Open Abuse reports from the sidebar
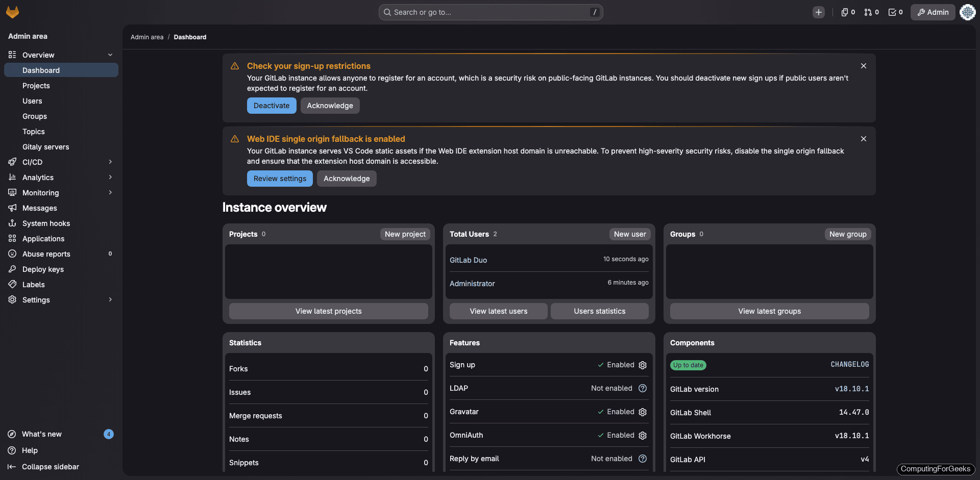 point(46,254)
